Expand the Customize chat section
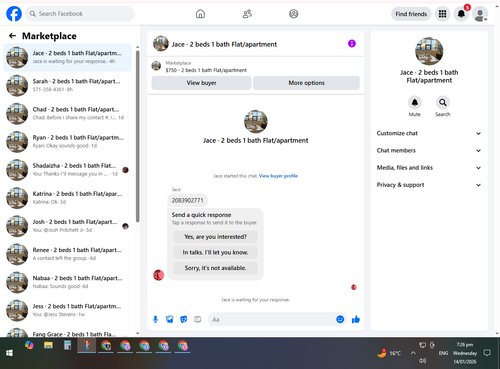 429,133
